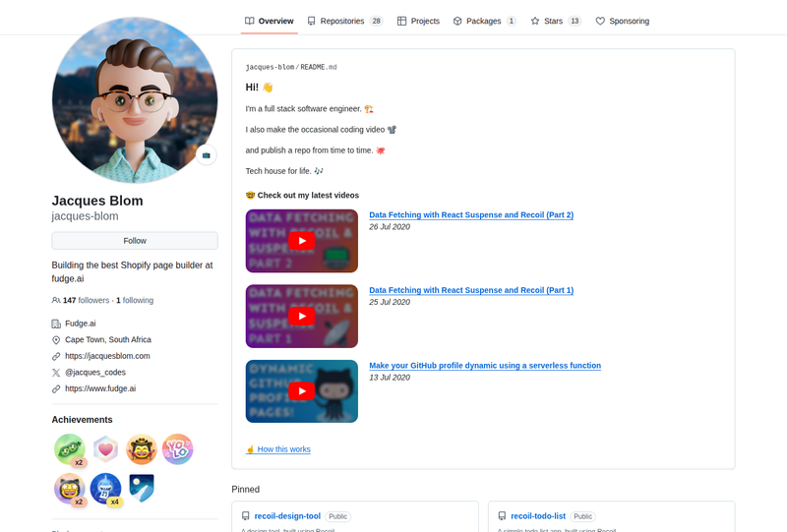Image resolution: width=787 pixels, height=532 pixels.
Task: Click the X logo icon beside @jacques_codes
Action: [x=56, y=373]
